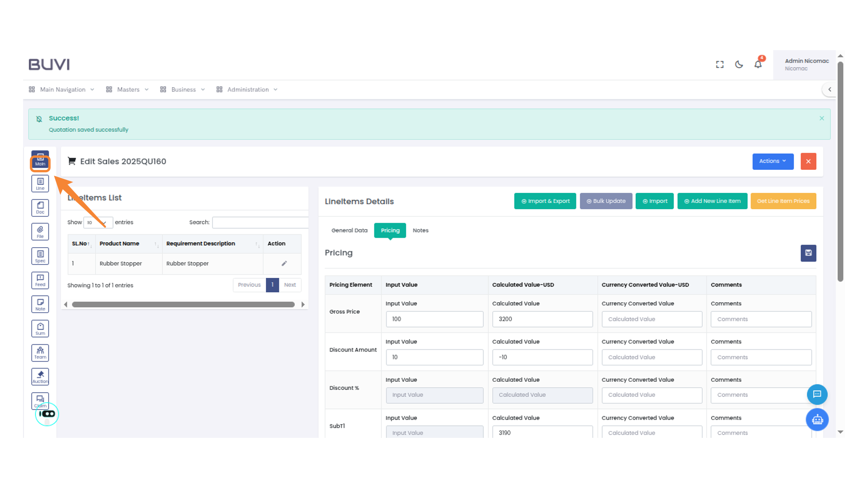Open the Doc sidebar icon
868x488 pixels.
click(x=40, y=208)
